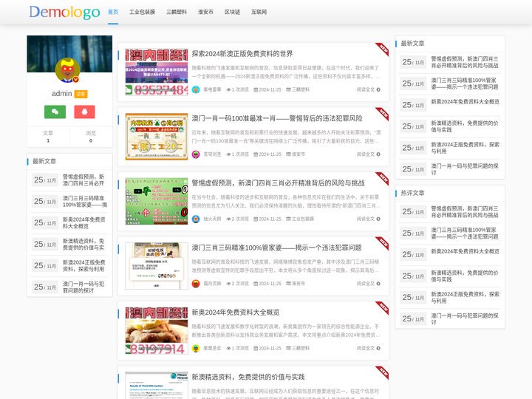Open 新澳2024正版免费资料，探索与利用 in sidebar below admin card
The image size is (532, 399).
(x=83, y=266)
